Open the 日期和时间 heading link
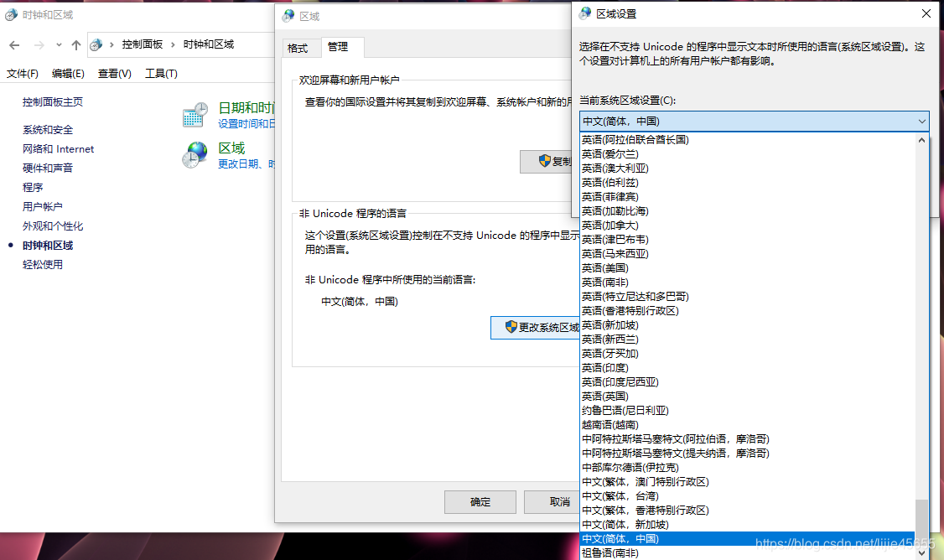This screenshot has height=560, width=944. 246,108
